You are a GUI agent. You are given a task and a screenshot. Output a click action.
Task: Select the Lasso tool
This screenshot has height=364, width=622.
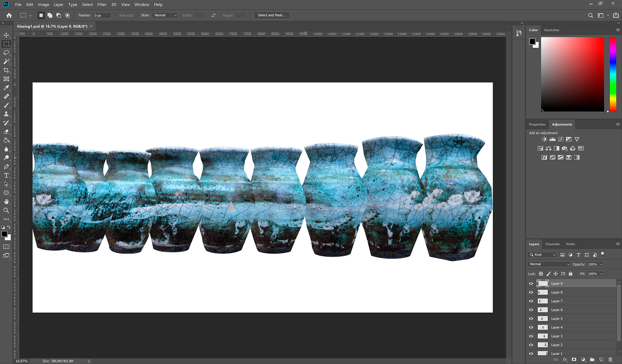pyautogui.click(x=6, y=52)
